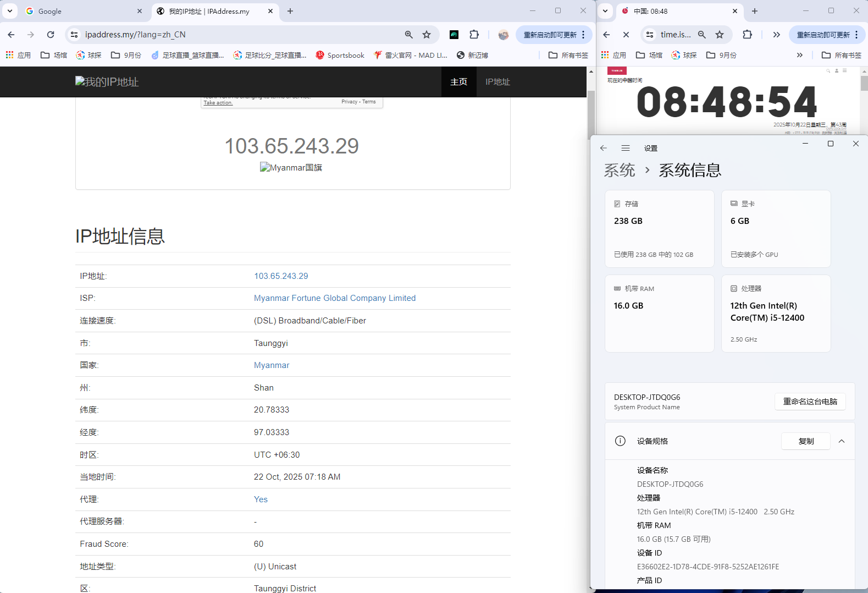The height and width of the screenshot is (593, 868).
Task: Click zoom magnifier icon in time.is address bar
Action: pyautogui.click(x=702, y=34)
